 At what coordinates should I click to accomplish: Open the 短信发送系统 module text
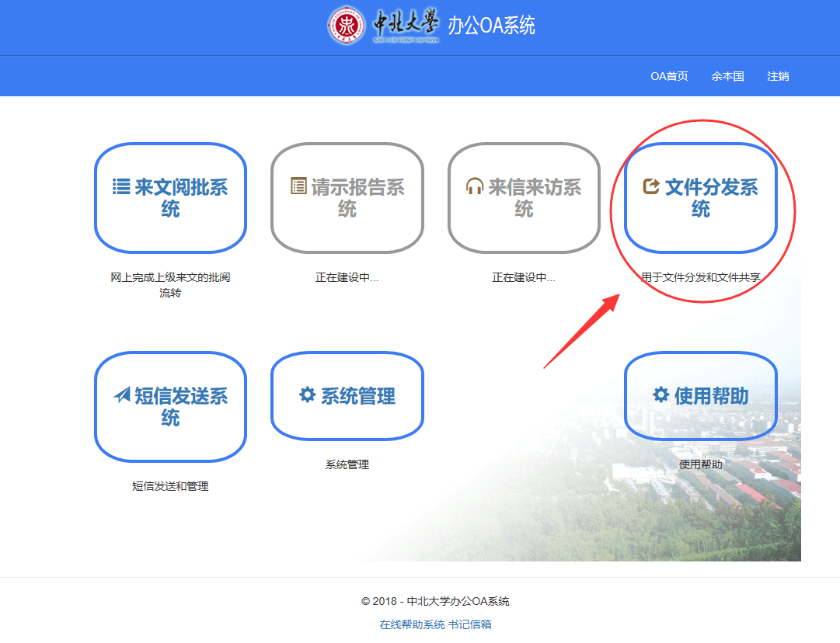point(180,407)
